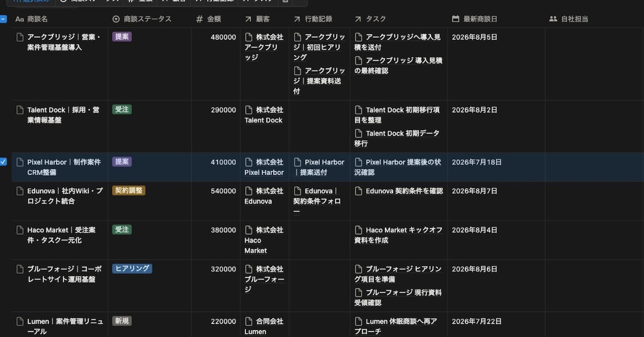Click page icon of Edunova｜社内Wiki・プロジェクト統合
The height and width of the screenshot is (337, 644).
pos(20,191)
